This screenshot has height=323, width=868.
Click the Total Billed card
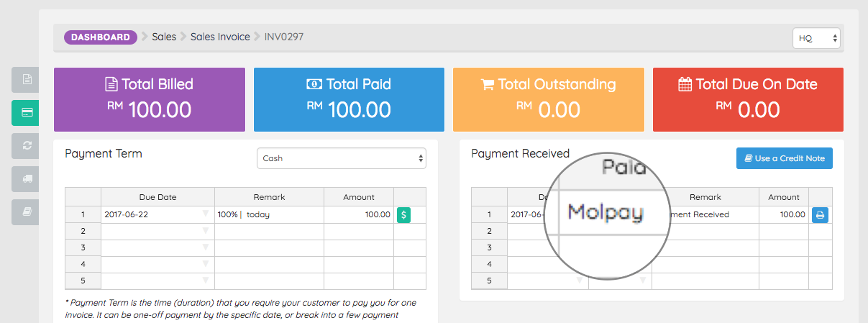click(150, 99)
